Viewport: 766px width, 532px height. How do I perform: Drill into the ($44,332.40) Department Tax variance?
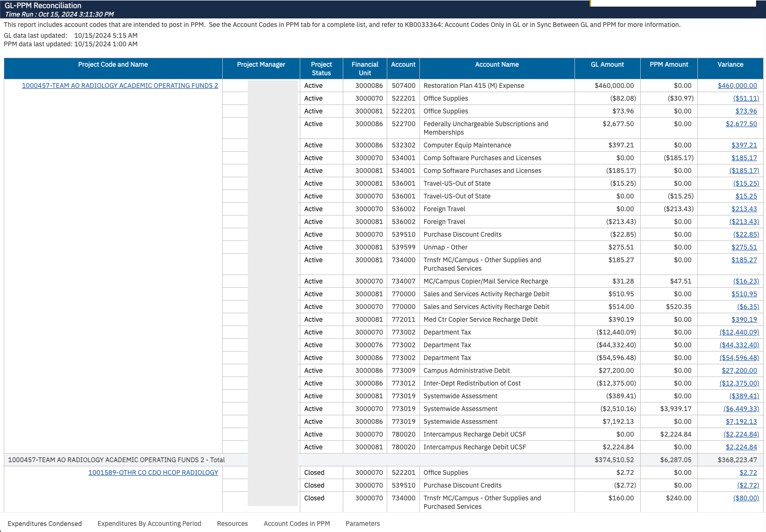pos(739,345)
